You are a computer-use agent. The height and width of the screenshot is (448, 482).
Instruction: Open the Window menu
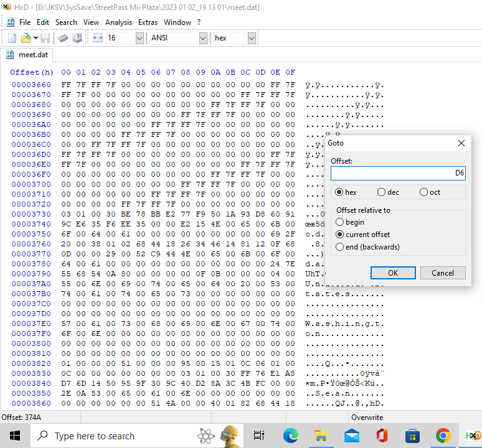tap(177, 22)
